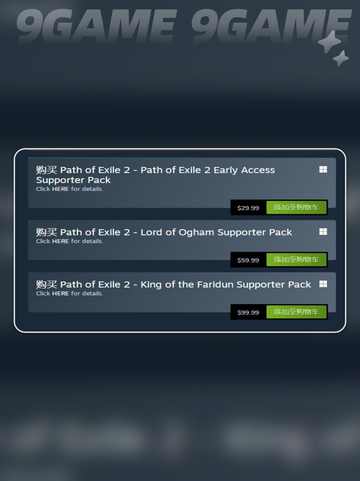Open HERE link under King of the Faridun pack
The width and height of the screenshot is (360, 481).
click(x=60, y=294)
